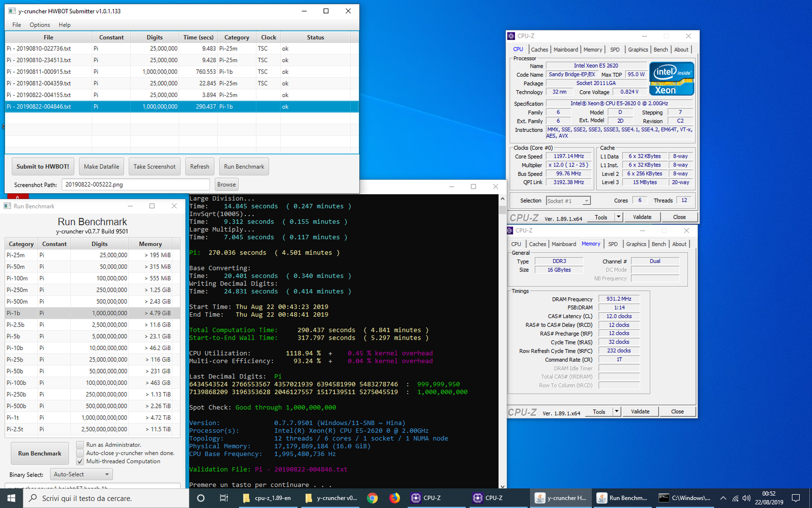The height and width of the screenshot is (508, 812).
Task: Open network status tray icon
Action: pyautogui.click(x=735, y=498)
